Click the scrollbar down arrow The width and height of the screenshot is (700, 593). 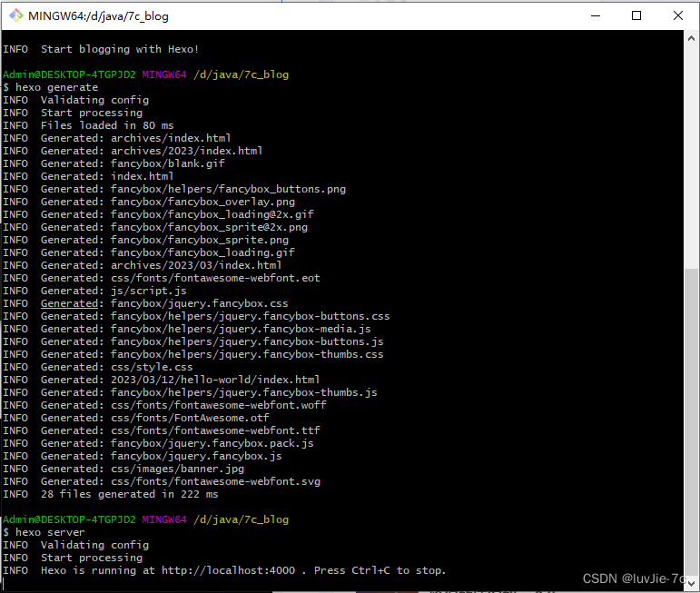pos(692,583)
